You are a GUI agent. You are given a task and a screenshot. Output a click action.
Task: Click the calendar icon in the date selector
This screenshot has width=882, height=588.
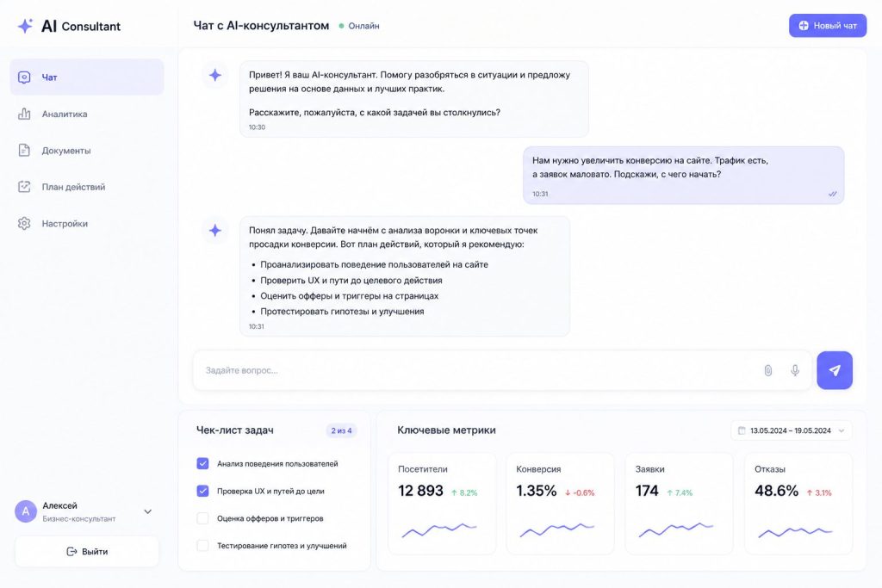pos(742,430)
